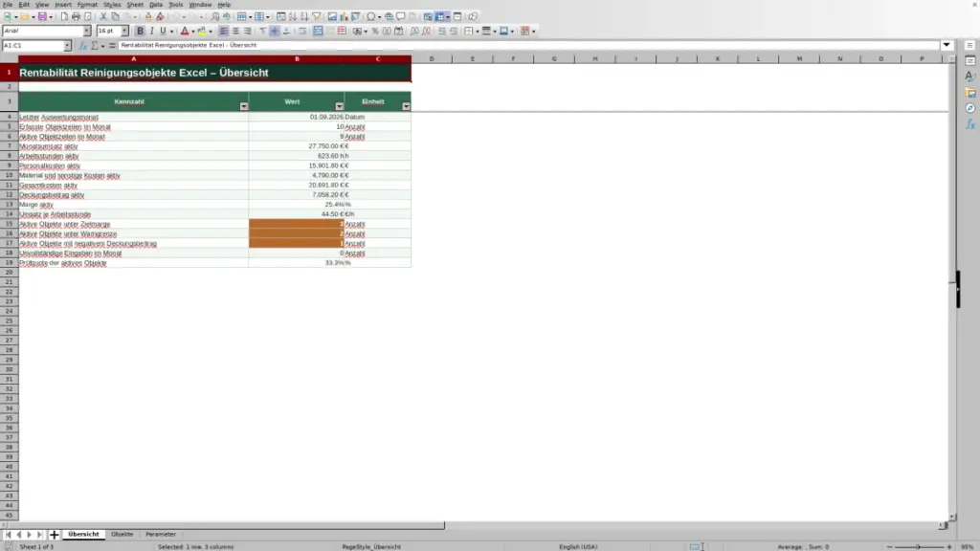Viewport: 980px width, 551px height.
Task: Click the Function Wizard icon
Action: click(x=82, y=46)
